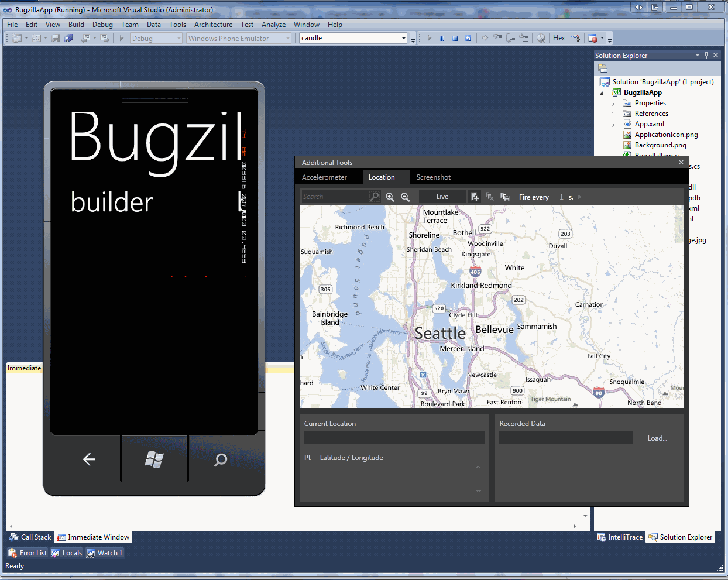Open the Architecture menu
Image resolution: width=728 pixels, height=580 pixels.
pos(213,25)
